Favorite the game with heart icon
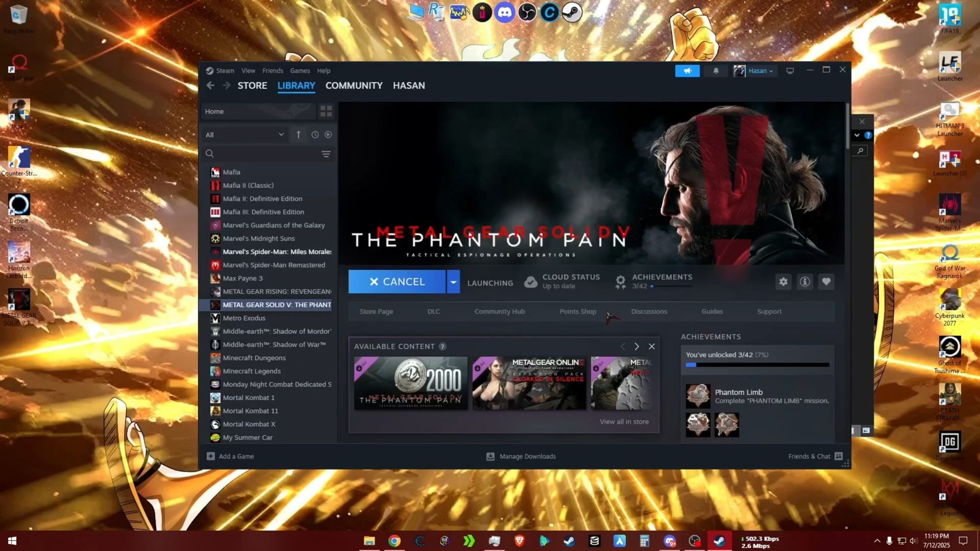980x551 pixels. pos(826,282)
